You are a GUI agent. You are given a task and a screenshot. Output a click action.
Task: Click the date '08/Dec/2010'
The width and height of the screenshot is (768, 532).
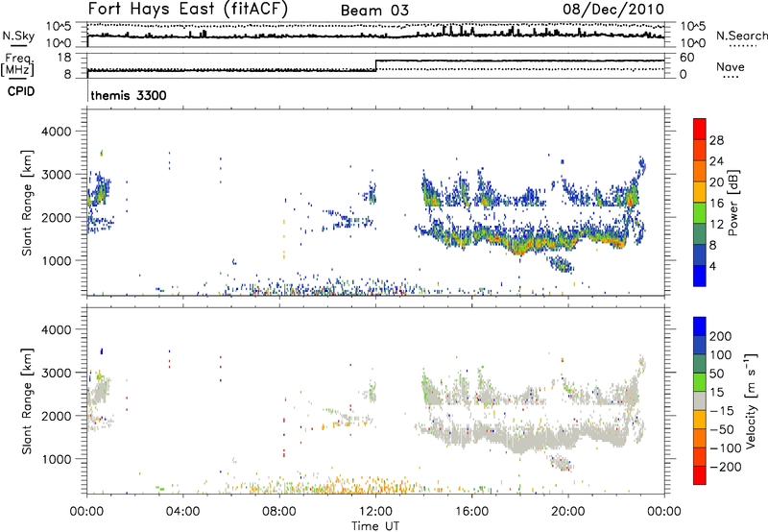[613, 10]
